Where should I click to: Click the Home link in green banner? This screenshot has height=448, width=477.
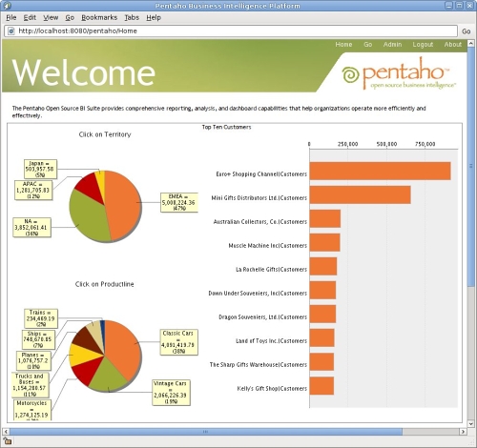[343, 45]
